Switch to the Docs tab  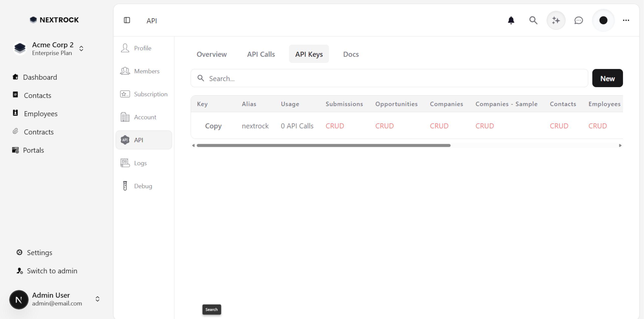click(x=351, y=54)
